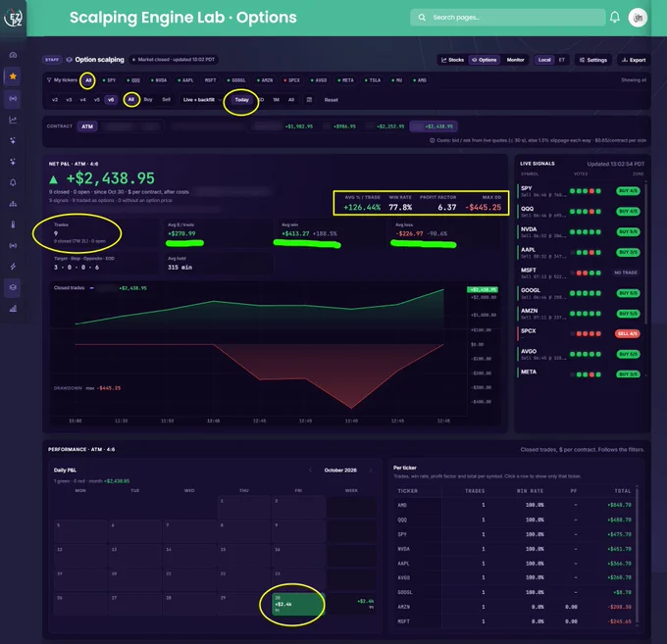Select the ATM contract option
The width and height of the screenshot is (667, 644).
[x=87, y=126]
